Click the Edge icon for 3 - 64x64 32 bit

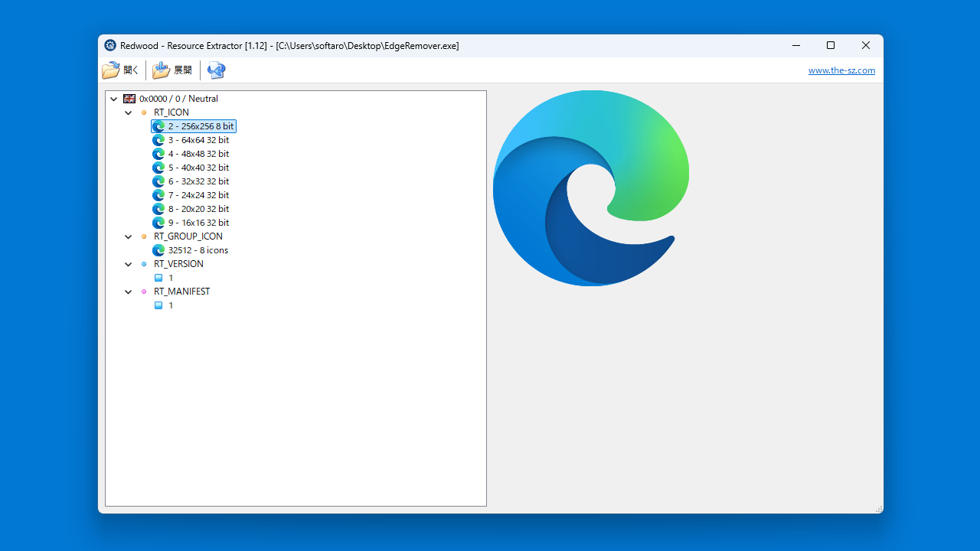[158, 140]
